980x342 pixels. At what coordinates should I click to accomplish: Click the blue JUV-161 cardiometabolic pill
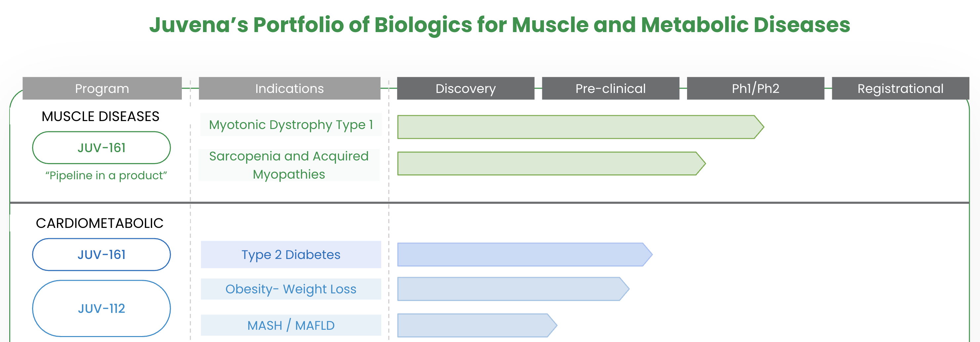101,254
